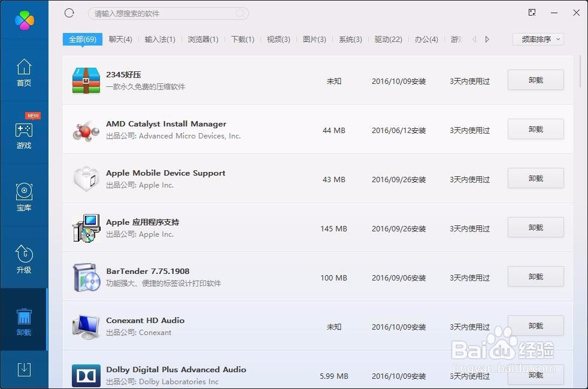The image size is (588, 389).
Task: Click the feedback icon beside the minimize button
Action: [x=531, y=12]
